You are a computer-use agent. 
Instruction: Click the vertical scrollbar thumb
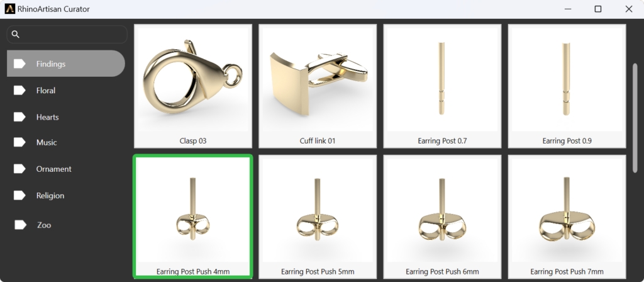[x=635, y=118]
